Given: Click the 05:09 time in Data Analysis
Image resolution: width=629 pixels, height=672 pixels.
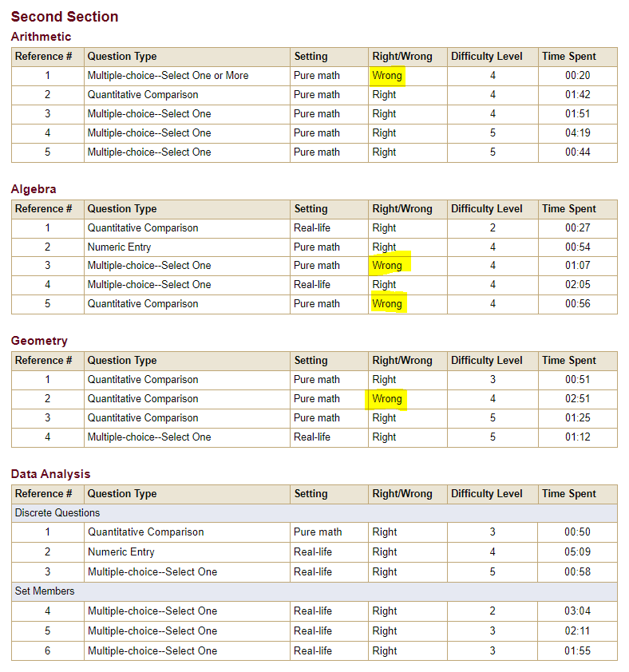Looking at the screenshot, I should coord(578,552).
